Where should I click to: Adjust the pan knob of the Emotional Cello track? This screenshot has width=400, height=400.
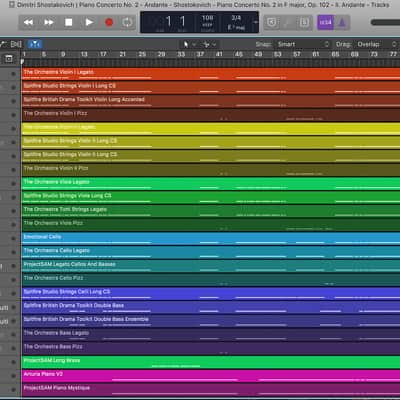[x=13, y=238]
